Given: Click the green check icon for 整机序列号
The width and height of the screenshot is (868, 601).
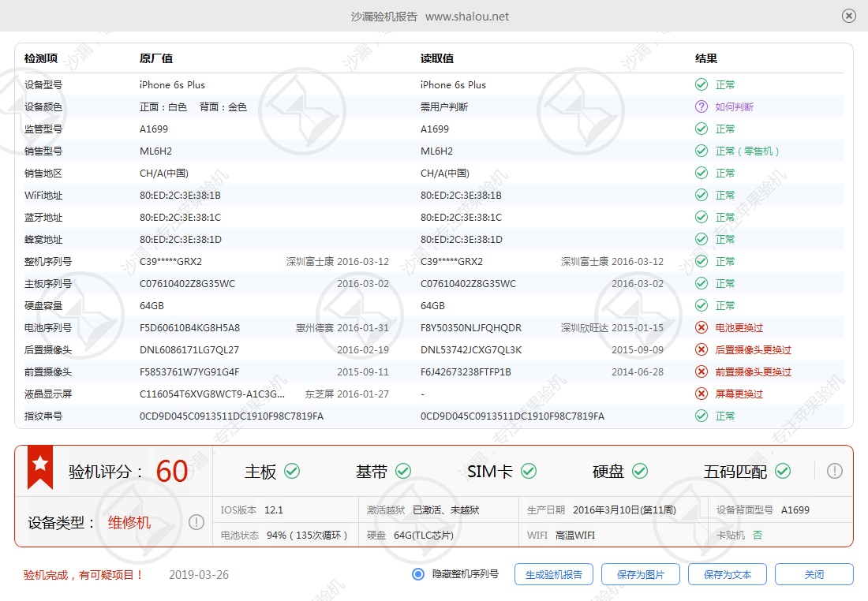Looking at the screenshot, I should 702,261.
